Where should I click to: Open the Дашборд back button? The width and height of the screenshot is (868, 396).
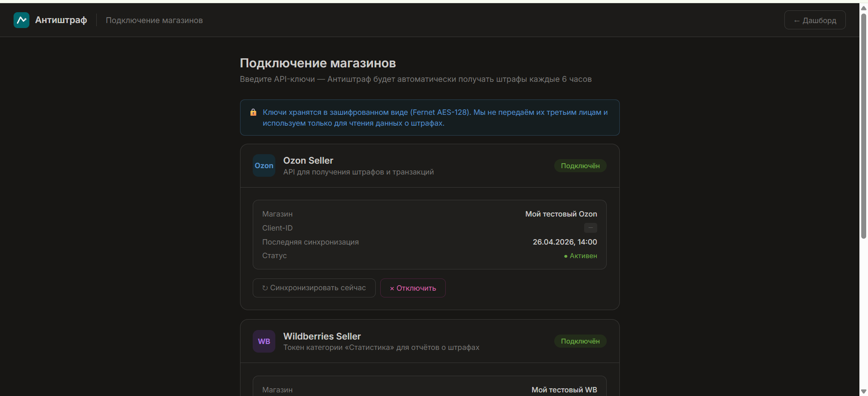(815, 20)
